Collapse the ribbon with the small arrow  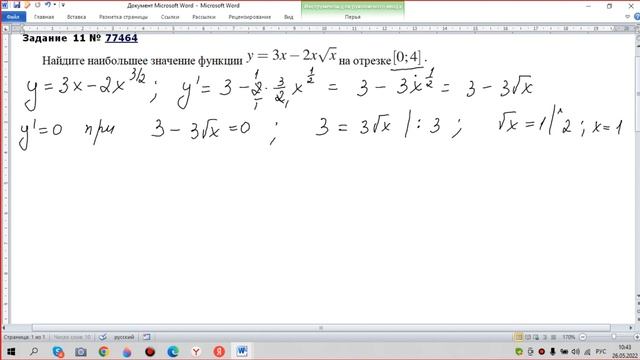pos(628,17)
